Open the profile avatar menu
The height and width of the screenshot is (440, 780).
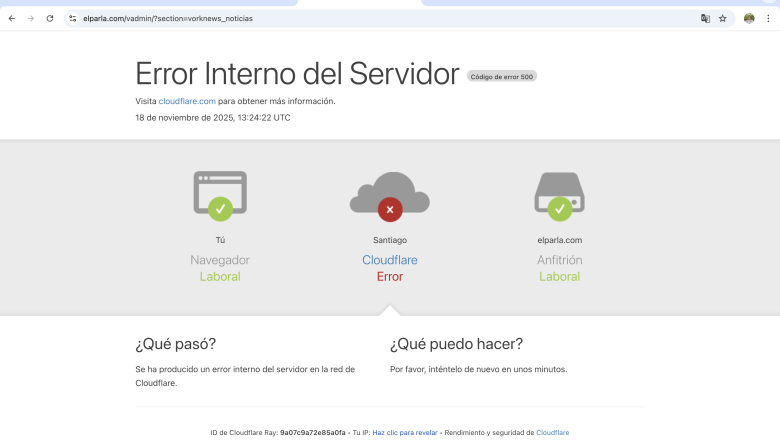coord(749,18)
